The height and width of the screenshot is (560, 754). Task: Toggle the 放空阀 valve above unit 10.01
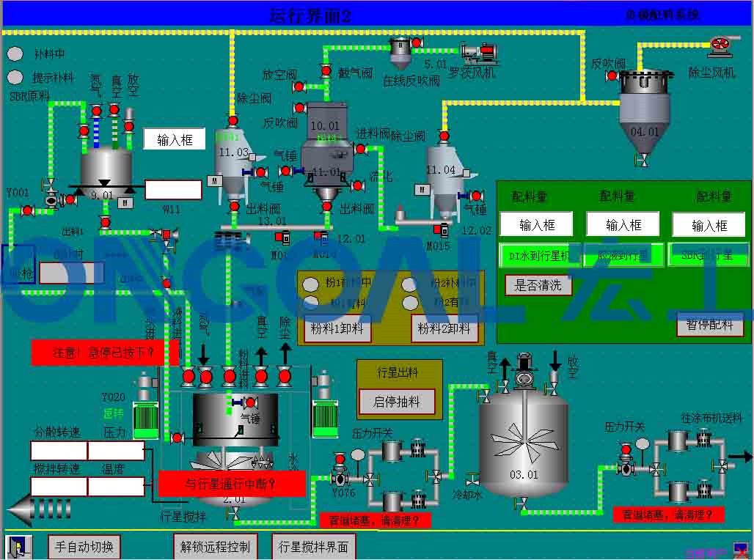299,87
